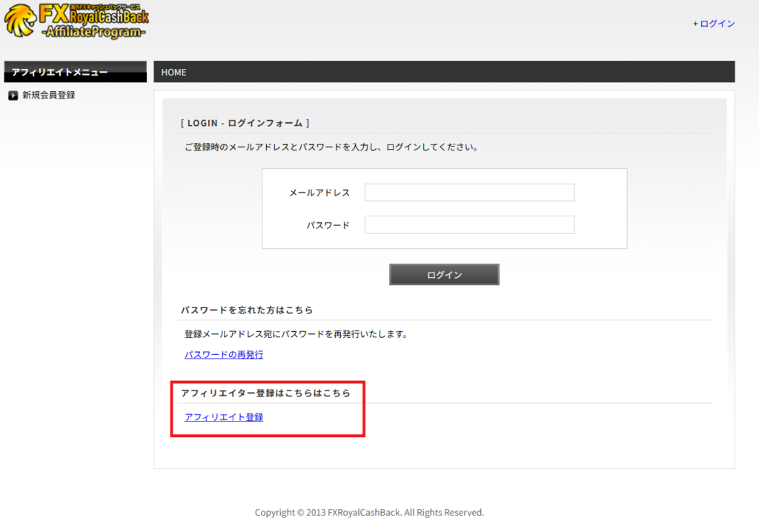Click the アフィリエイター登録はこちらはこちら heading
The height and width of the screenshot is (532, 759).
(264, 393)
